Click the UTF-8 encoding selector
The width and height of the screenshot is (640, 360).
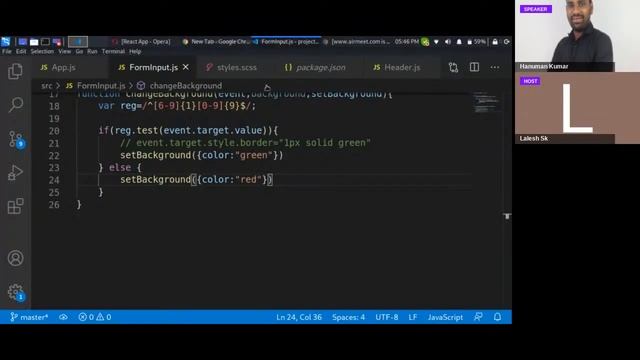pyautogui.click(x=387, y=317)
